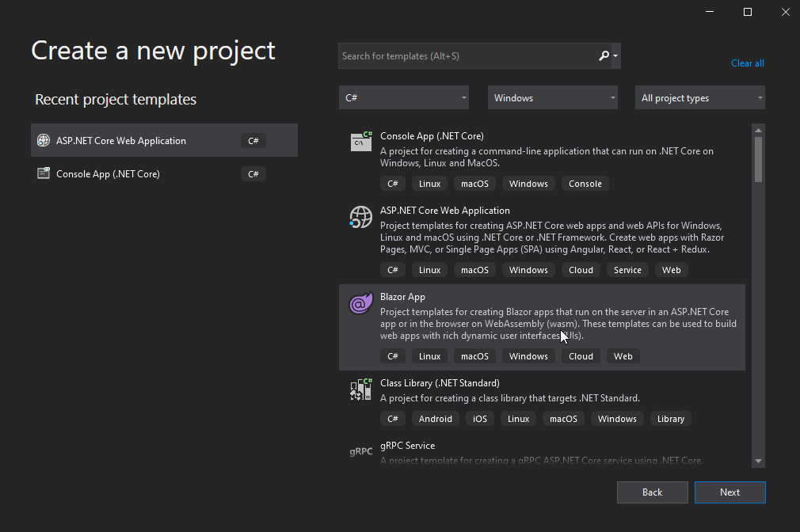Select the gRPC Service template title
The image size is (800, 532).
coord(408,445)
